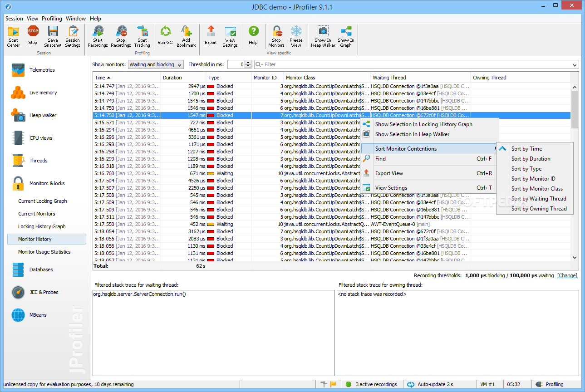Choose Show Selection In Locking History Graph

429,124
